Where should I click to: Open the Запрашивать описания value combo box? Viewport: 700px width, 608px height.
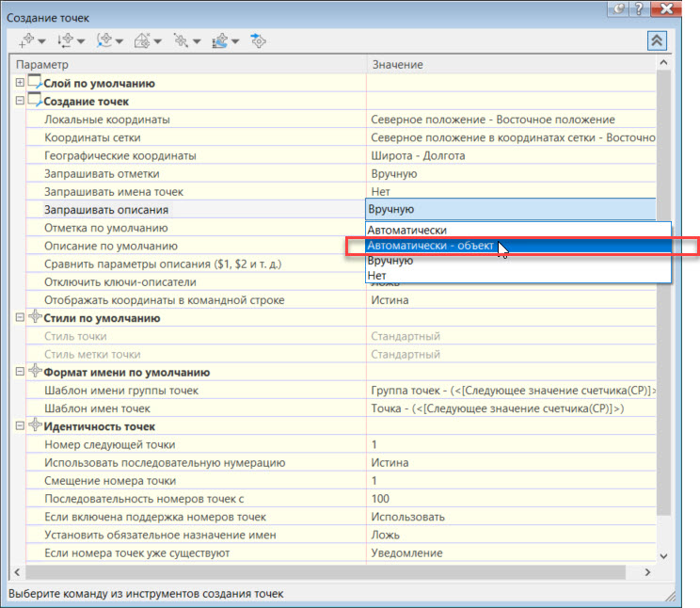(x=510, y=209)
